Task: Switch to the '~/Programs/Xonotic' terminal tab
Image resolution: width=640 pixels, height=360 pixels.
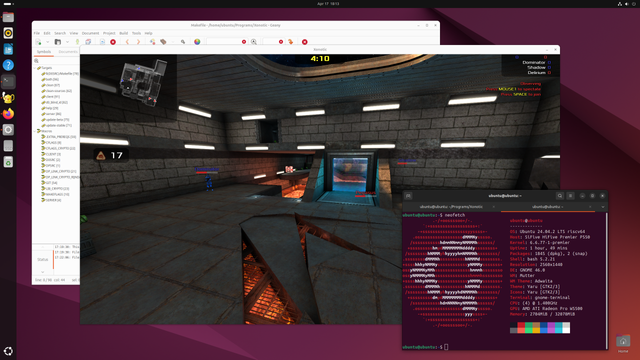Action: (x=451, y=207)
